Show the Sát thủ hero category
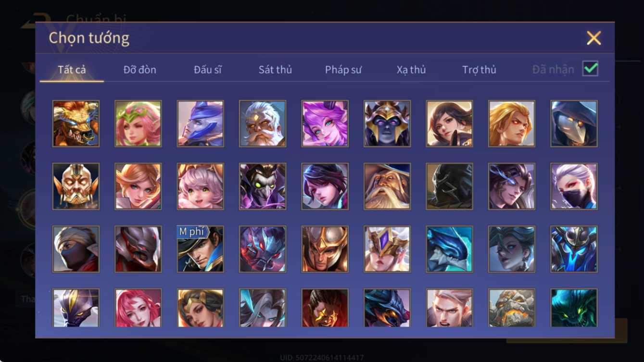The width and height of the screenshot is (644, 362). point(275,70)
